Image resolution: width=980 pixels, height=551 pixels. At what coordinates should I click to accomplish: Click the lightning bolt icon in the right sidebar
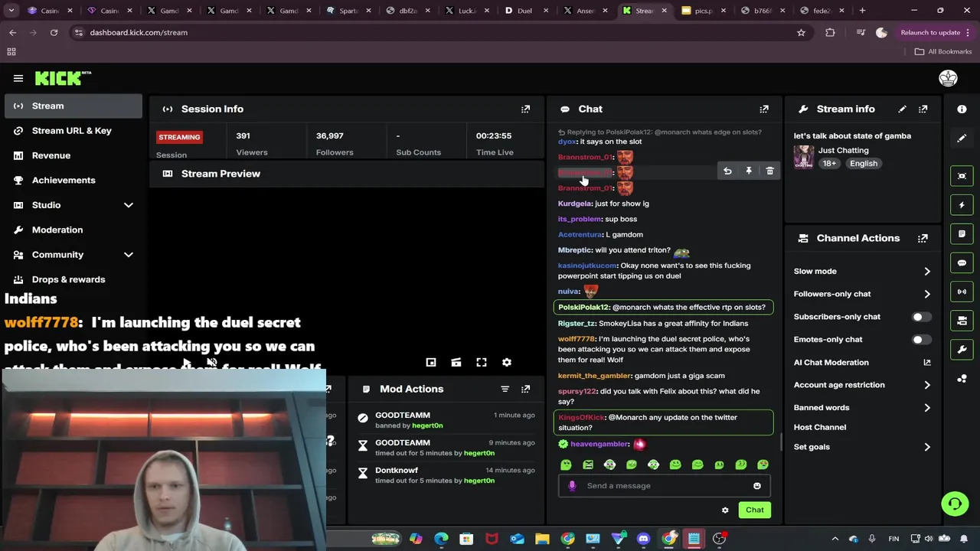pyautogui.click(x=962, y=205)
